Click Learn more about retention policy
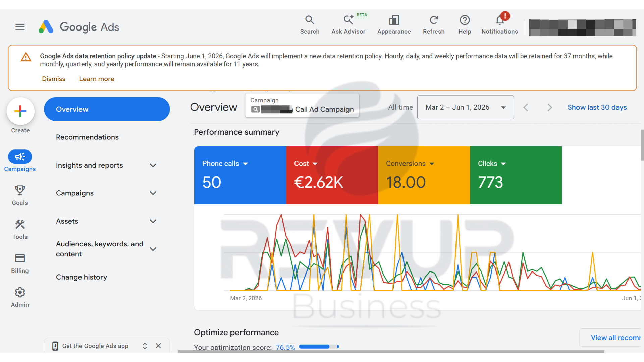The width and height of the screenshot is (644, 362). point(97,79)
